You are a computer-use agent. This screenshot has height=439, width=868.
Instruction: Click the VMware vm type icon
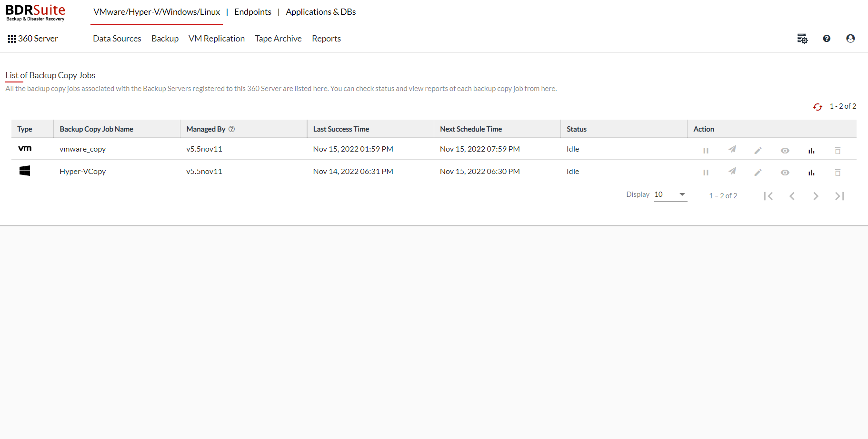pos(25,148)
